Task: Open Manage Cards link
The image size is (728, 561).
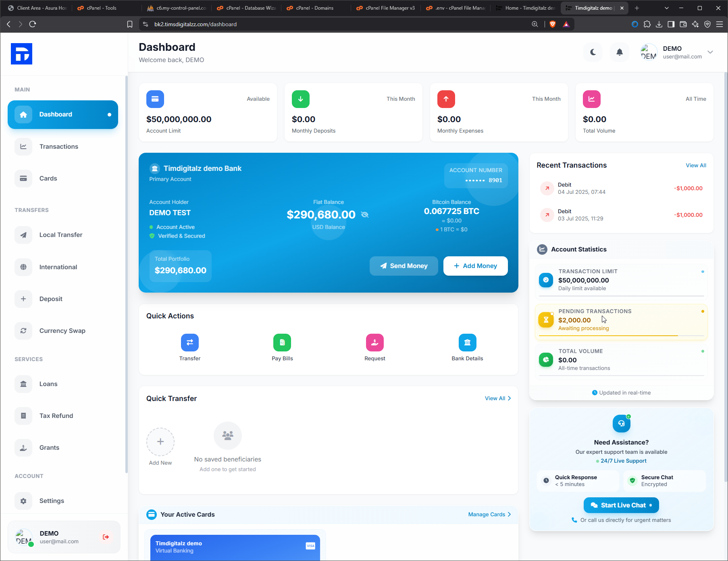Action: pyautogui.click(x=489, y=514)
